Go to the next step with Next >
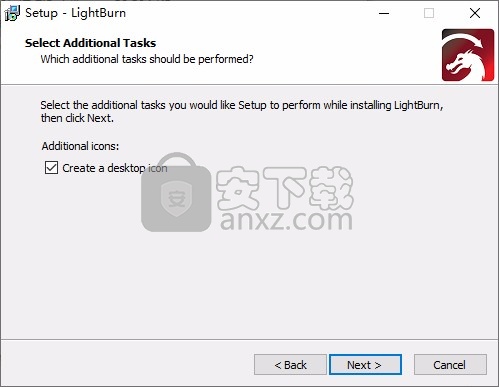Viewport: 499px width, 387px height. (x=365, y=365)
